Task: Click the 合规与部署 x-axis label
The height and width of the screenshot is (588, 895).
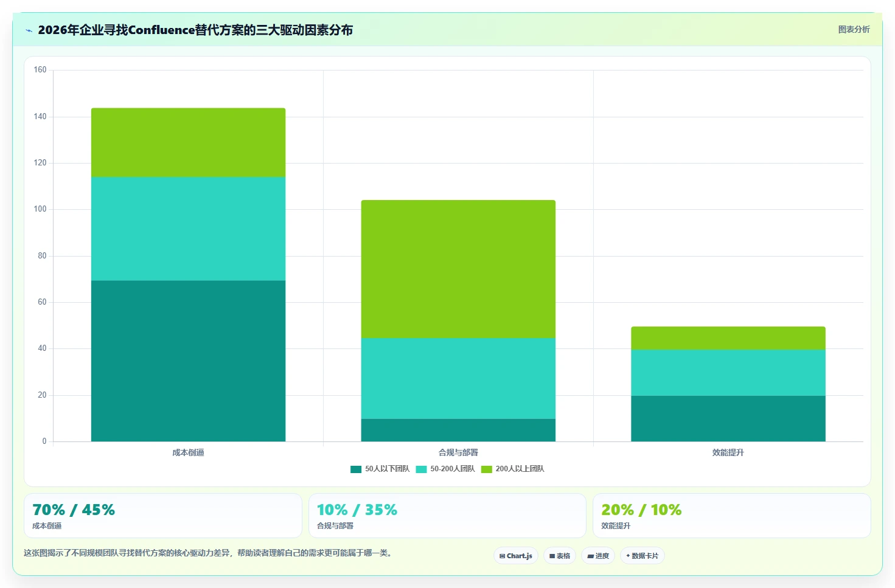Action: click(x=458, y=452)
